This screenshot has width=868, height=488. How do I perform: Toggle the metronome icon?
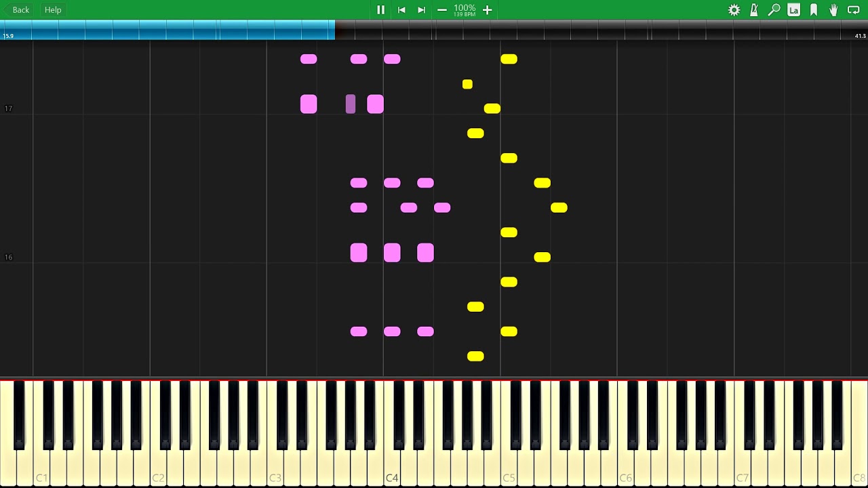pos(754,9)
